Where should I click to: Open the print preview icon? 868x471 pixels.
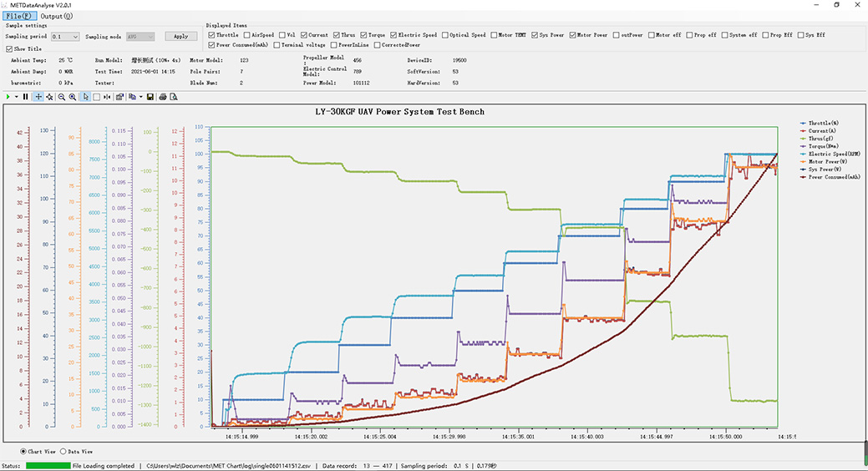pyautogui.click(x=174, y=97)
